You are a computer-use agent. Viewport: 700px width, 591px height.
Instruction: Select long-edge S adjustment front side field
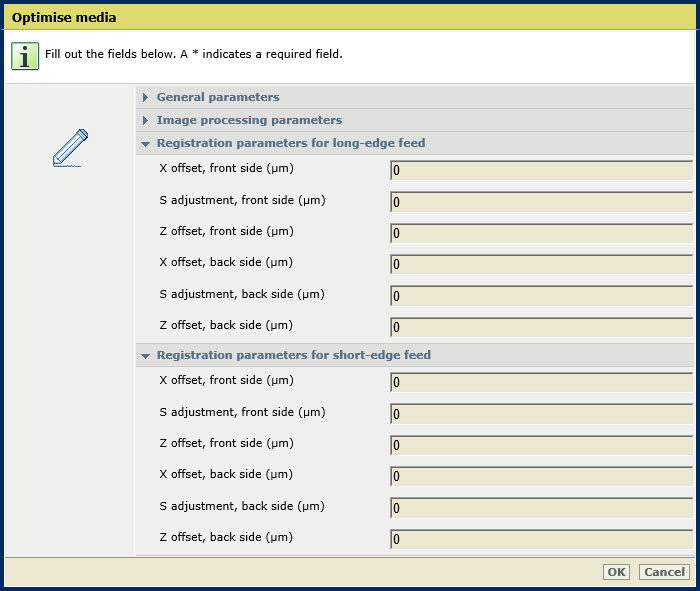542,202
